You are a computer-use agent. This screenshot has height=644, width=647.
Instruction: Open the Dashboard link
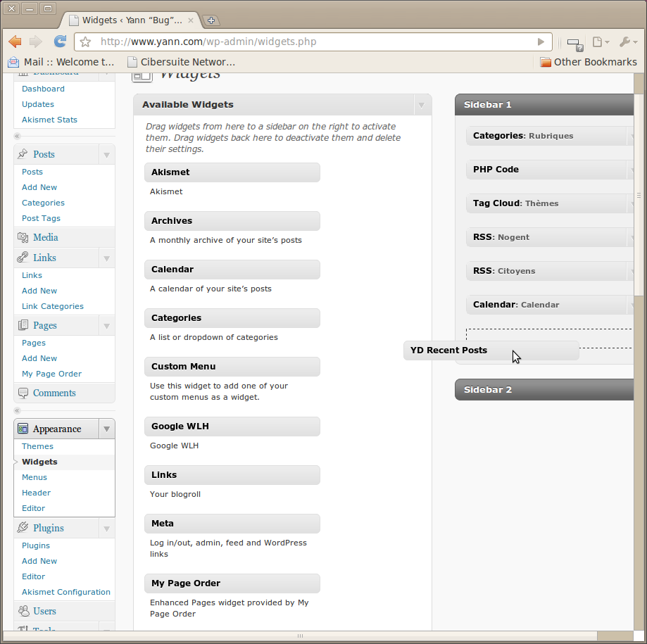tap(43, 89)
